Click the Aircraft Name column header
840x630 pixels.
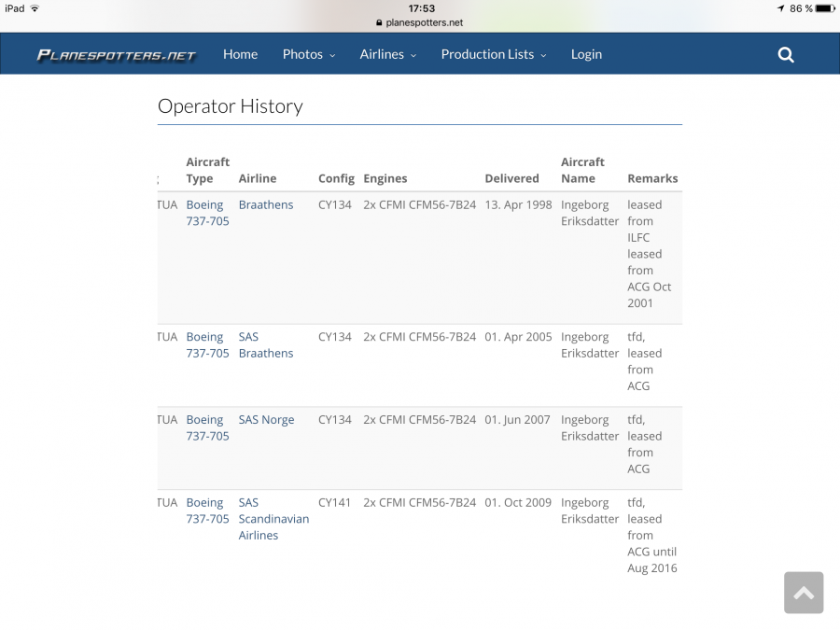(x=582, y=170)
